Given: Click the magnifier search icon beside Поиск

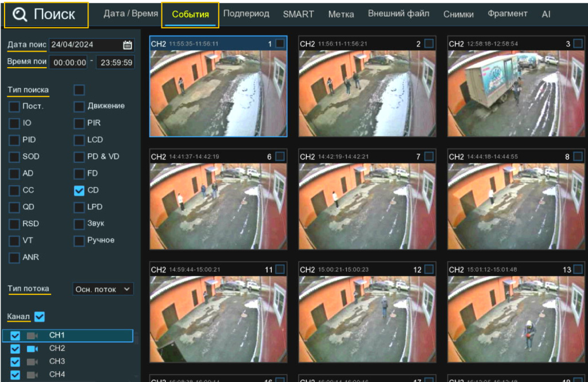Looking at the screenshot, I should pos(20,15).
